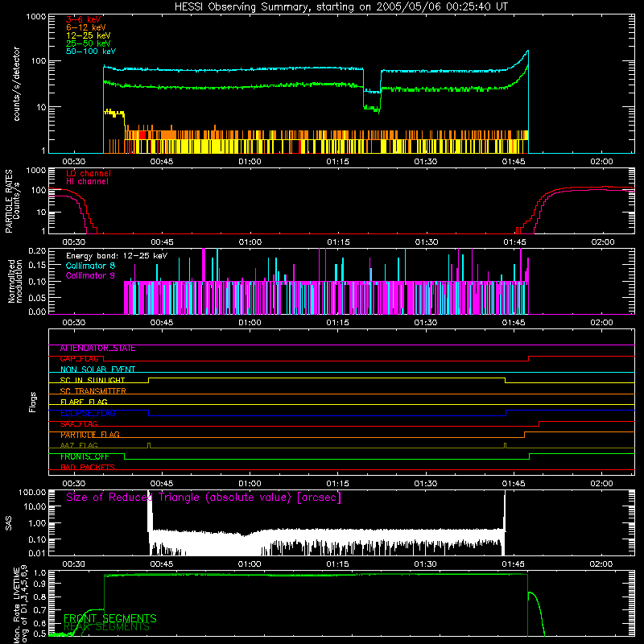Click the SAS axis label
This screenshot has height=644, width=644.
[x=9, y=522]
